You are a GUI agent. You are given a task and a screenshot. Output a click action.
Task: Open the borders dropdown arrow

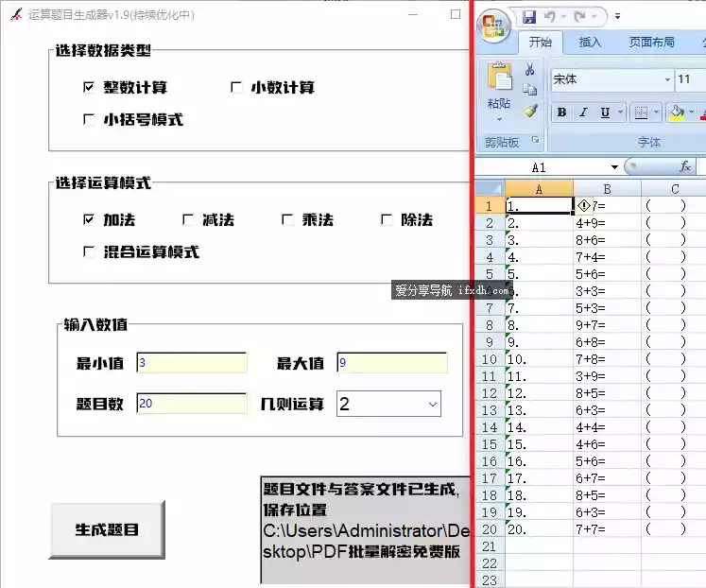[x=656, y=112]
